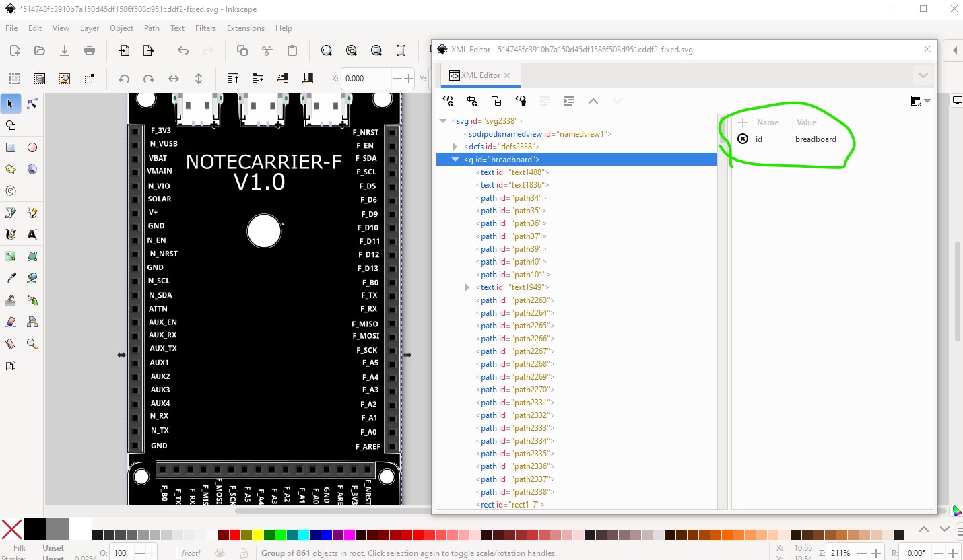Select the Mesh gradient tool
The height and width of the screenshot is (560, 963).
tap(32, 256)
